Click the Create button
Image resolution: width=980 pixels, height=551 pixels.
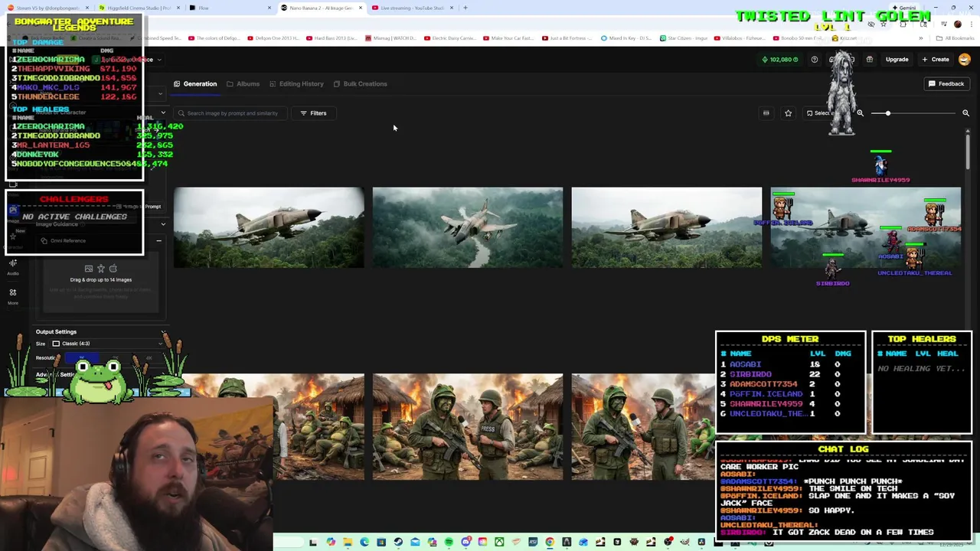[x=935, y=60]
